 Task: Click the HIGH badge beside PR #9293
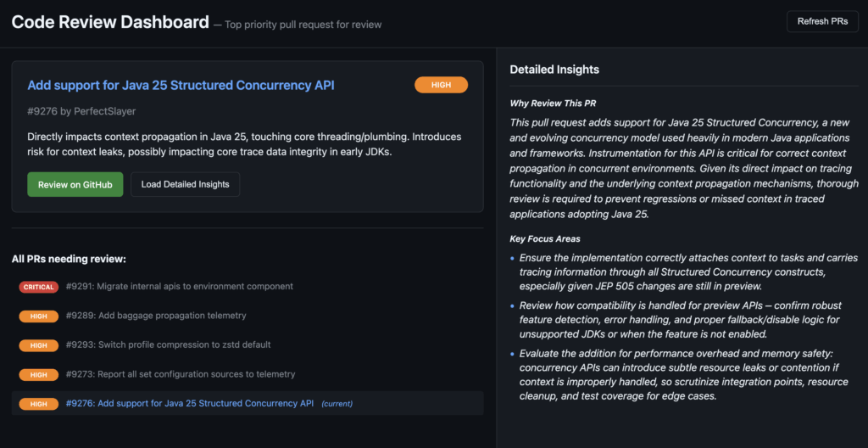[x=39, y=345]
